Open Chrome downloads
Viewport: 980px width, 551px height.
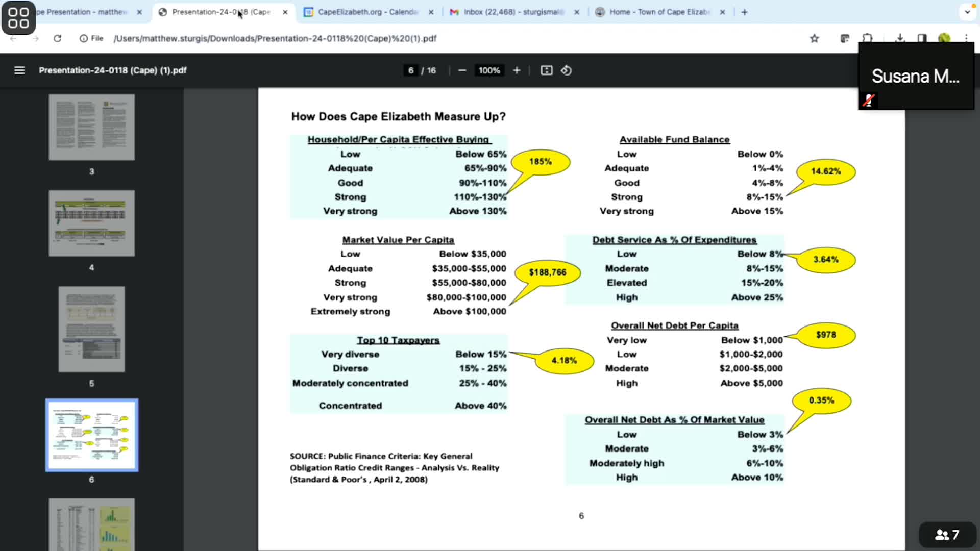click(900, 38)
